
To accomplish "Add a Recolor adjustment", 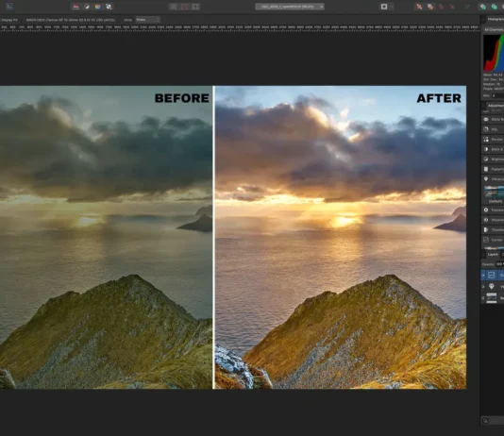I will click(x=493, y=139).
